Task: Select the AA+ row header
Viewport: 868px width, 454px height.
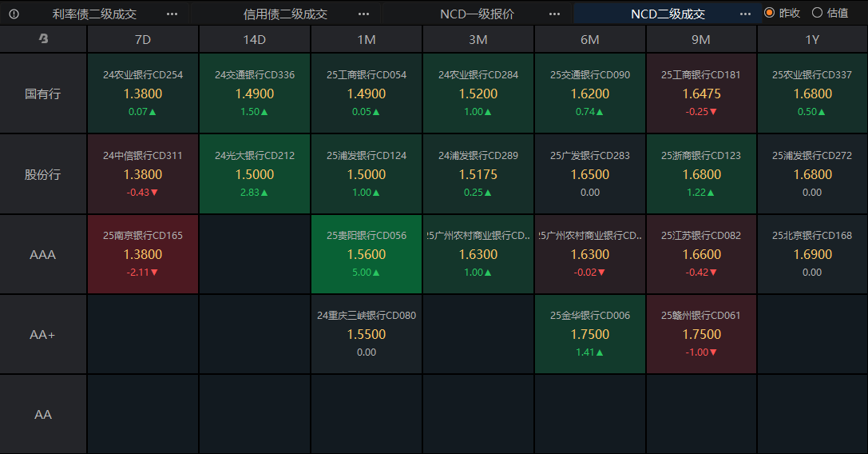Action: pos(43,334)
